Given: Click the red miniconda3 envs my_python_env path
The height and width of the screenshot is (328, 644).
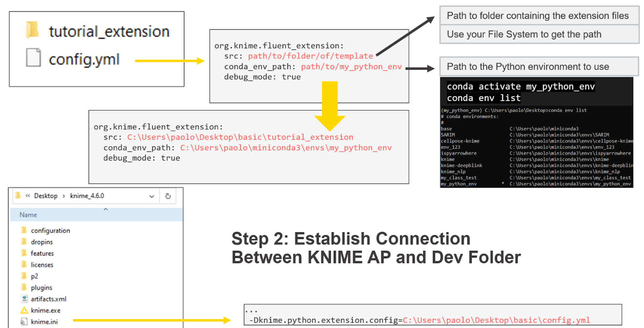Looking at the screenshot, I should tap(286, 148).
